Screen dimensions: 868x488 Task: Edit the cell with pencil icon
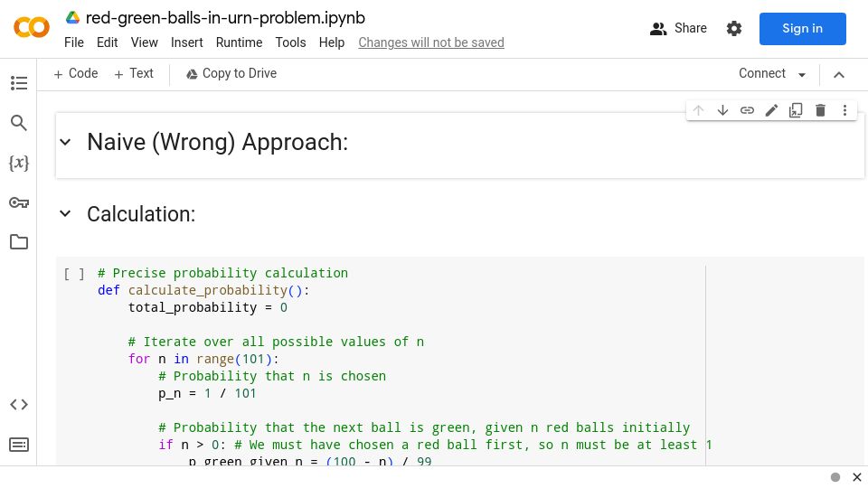tap(771, 110)
